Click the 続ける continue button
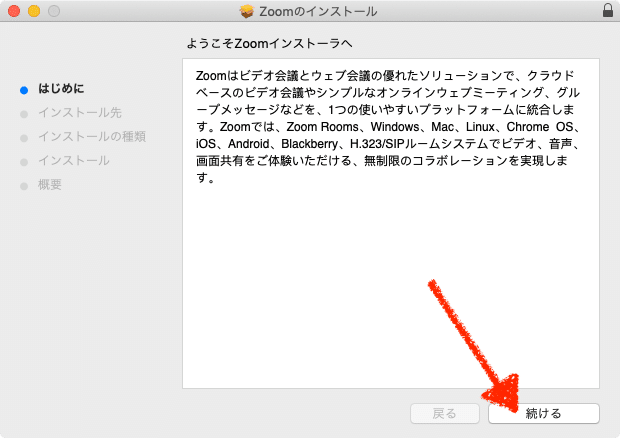Viewport: 620px width, 438px height. pos(544,413)
